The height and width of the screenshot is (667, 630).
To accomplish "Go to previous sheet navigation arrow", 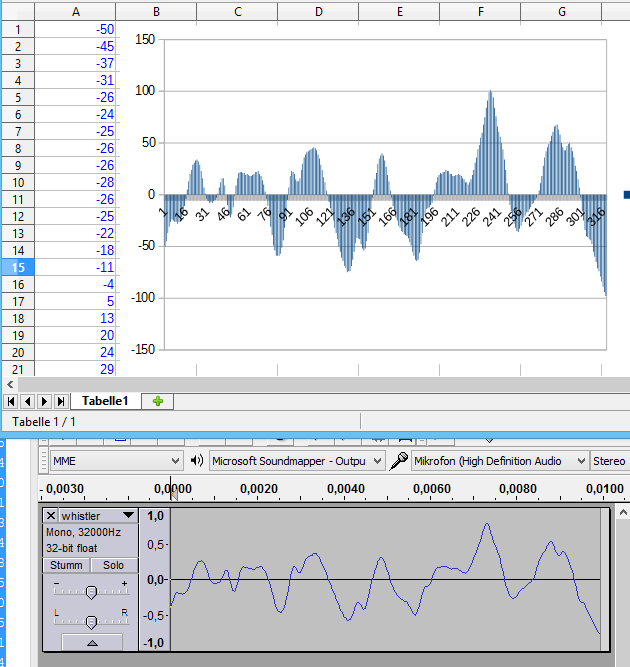I will click(28, 401).
